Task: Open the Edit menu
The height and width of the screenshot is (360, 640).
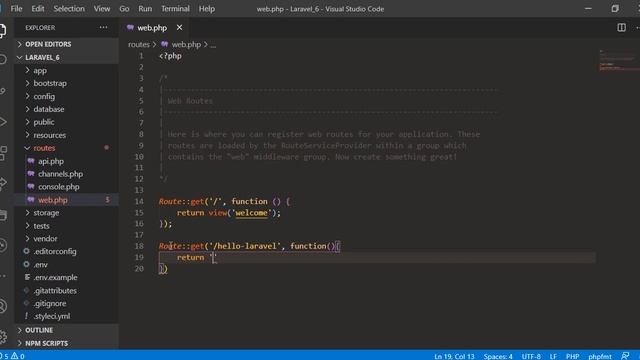Action: 38,9
